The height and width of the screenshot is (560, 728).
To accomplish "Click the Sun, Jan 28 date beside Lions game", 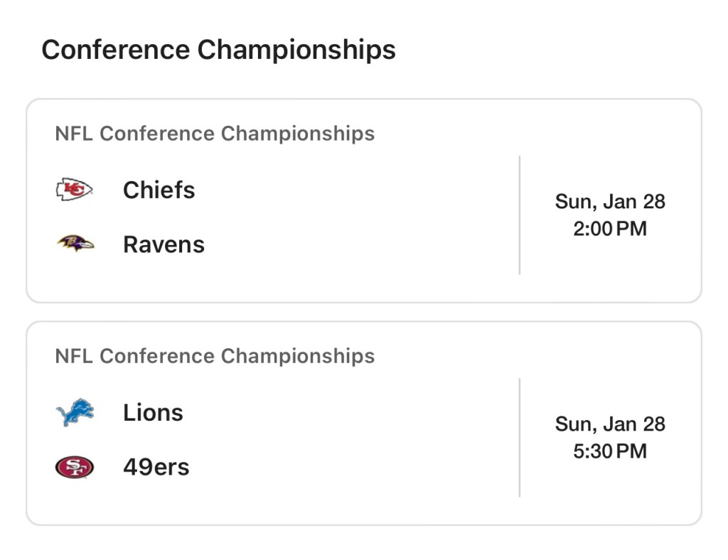I will tap(610, 424).
